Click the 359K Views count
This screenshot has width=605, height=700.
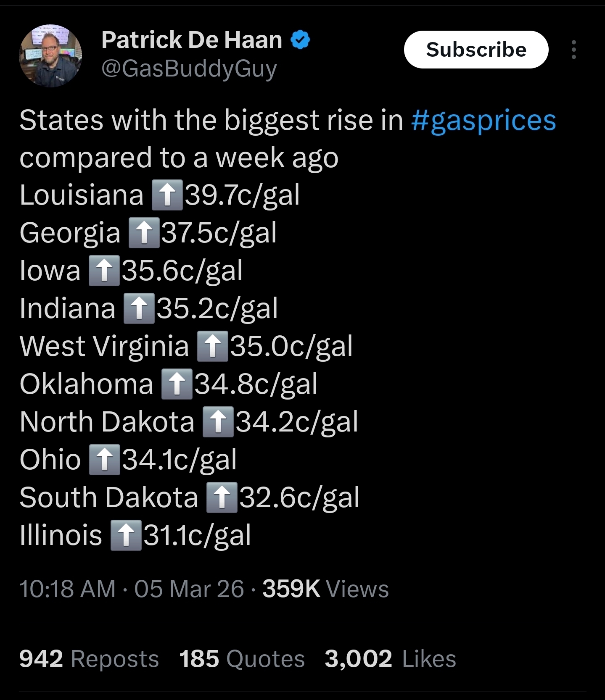coord(325,589)
